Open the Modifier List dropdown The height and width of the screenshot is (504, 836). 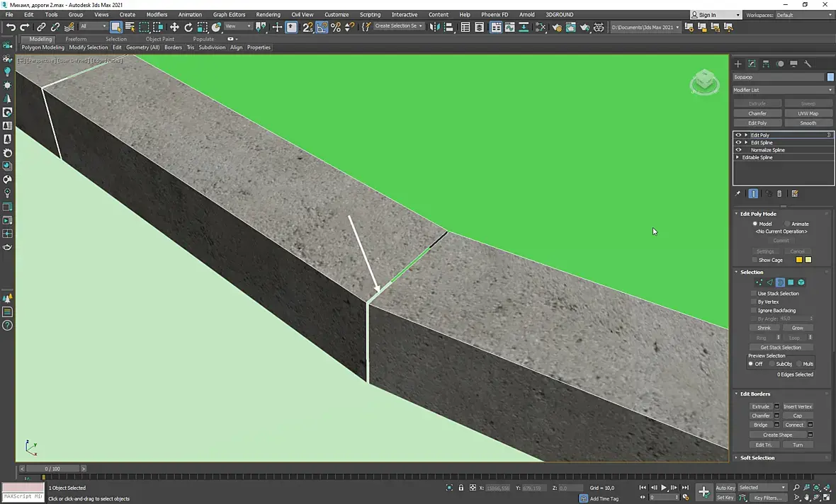(x=783, y=90)
